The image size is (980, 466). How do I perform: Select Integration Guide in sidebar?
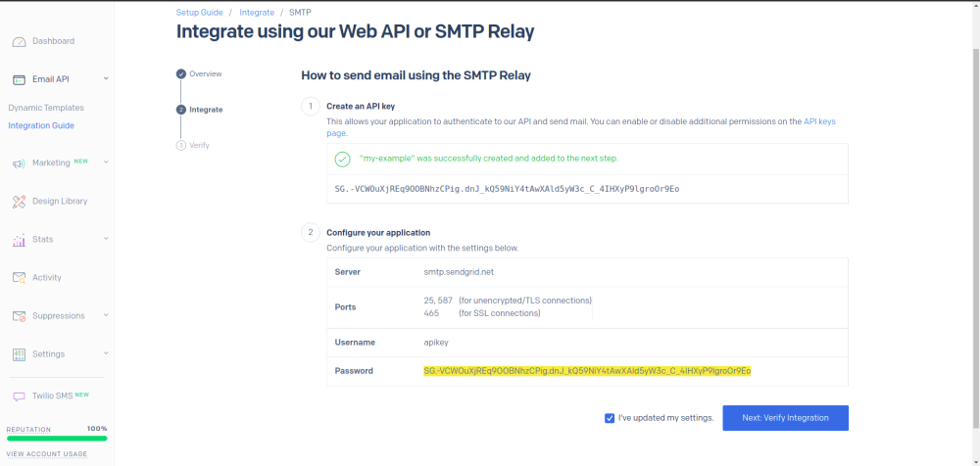pyautogui.click(x=41, y=125)
